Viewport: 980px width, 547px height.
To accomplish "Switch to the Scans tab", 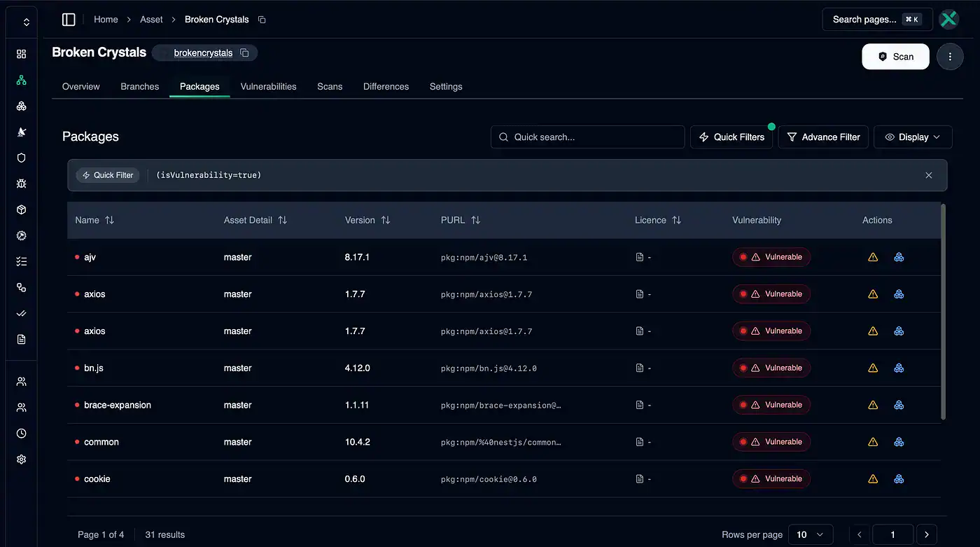I will click(330, 87).
